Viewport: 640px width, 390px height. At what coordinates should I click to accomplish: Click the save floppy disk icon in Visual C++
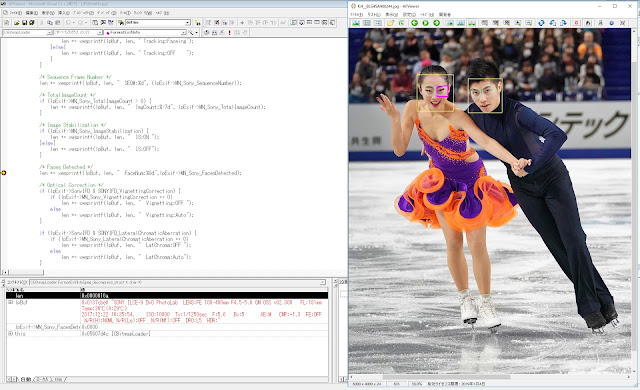pyautogui.click(x=24, y=22)
